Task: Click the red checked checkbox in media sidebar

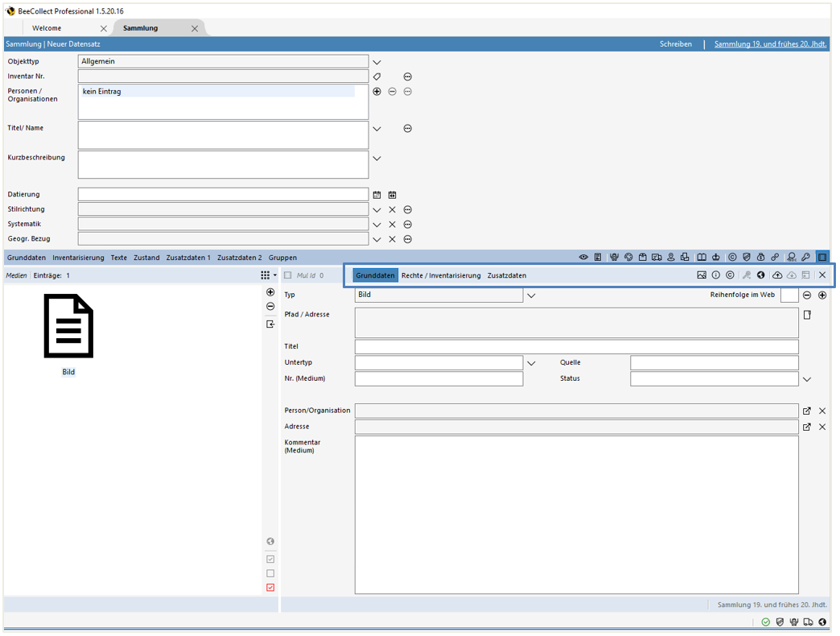Action: click(270, 588)
